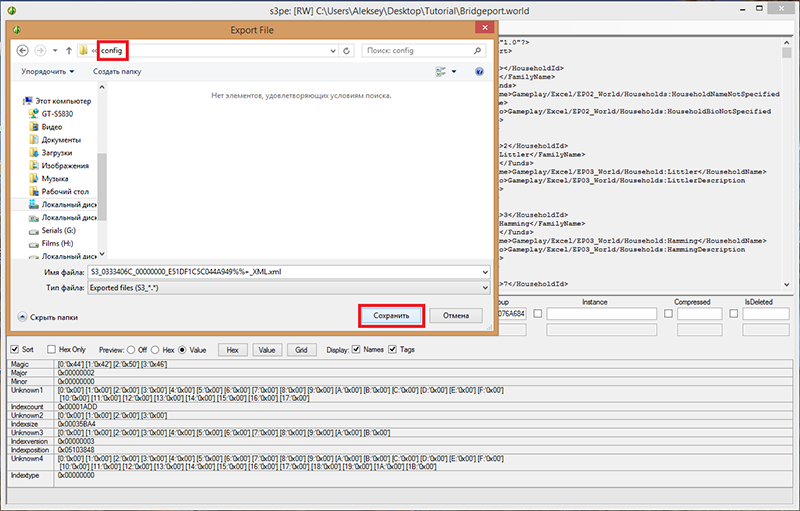Toggle the Display Tags checkbox
The width and height of the screenshot is (800, 511).
pyautogui.click(x=395, y=350)
